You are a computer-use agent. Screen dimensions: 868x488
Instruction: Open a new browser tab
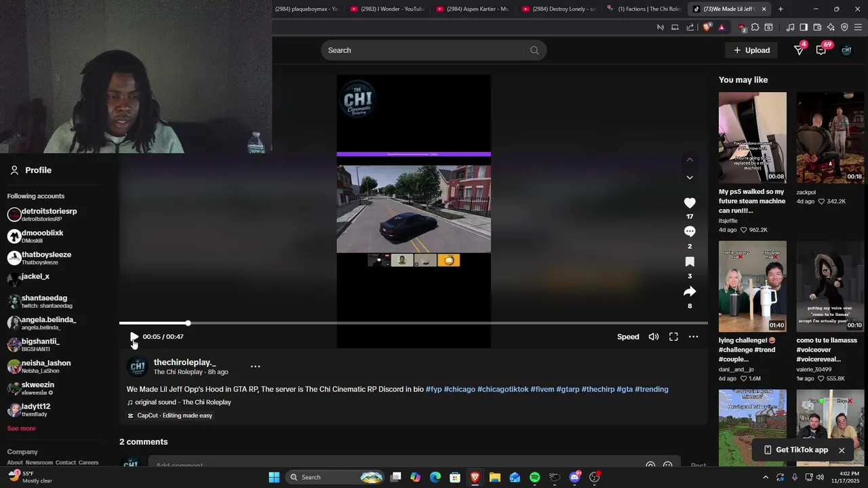click(x=781, y=9)
